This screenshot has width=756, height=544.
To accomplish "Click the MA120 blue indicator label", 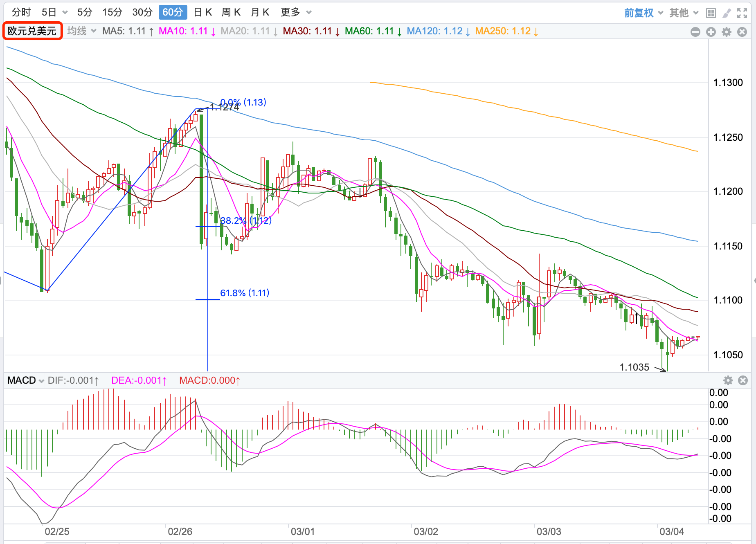I will click(439, 31).
